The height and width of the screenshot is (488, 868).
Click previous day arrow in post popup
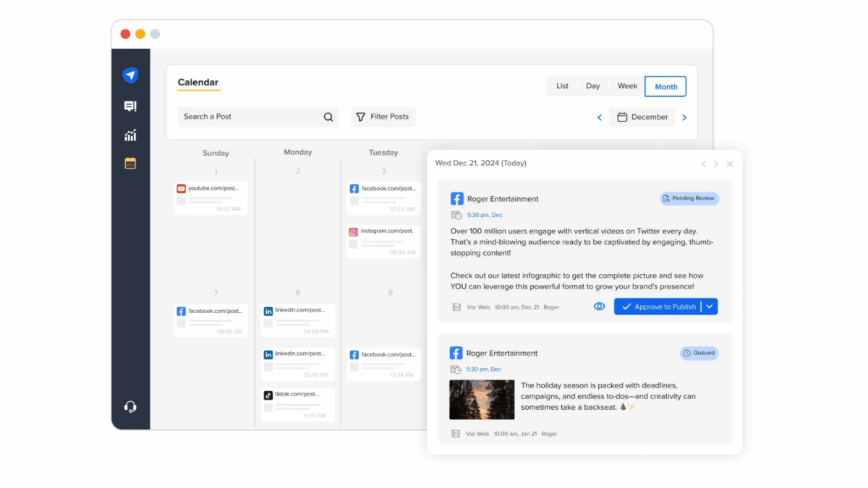point(703,164)
